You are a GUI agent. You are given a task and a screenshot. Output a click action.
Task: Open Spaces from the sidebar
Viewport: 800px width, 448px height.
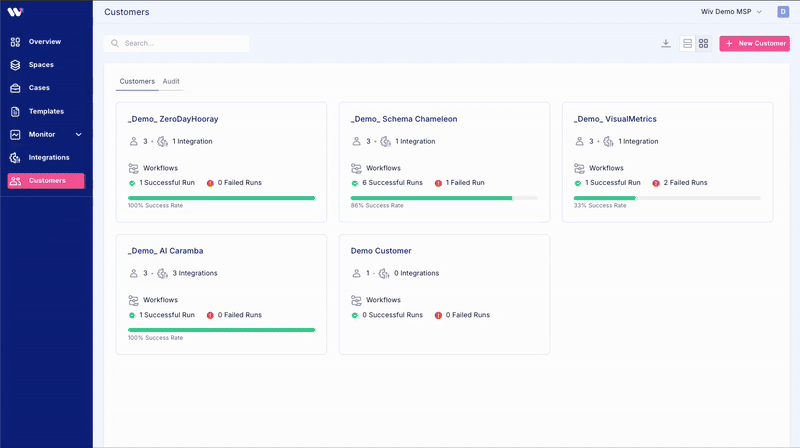41,65
